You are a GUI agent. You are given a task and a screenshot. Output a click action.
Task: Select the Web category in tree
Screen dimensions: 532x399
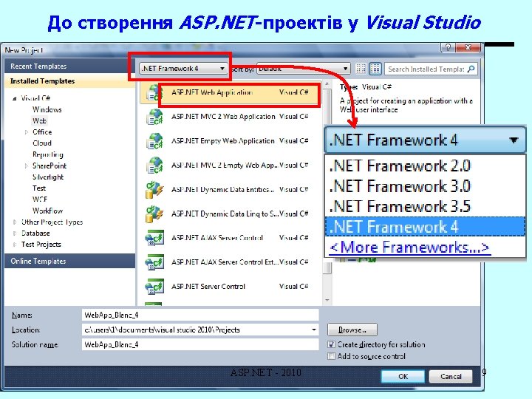point(39,120)
